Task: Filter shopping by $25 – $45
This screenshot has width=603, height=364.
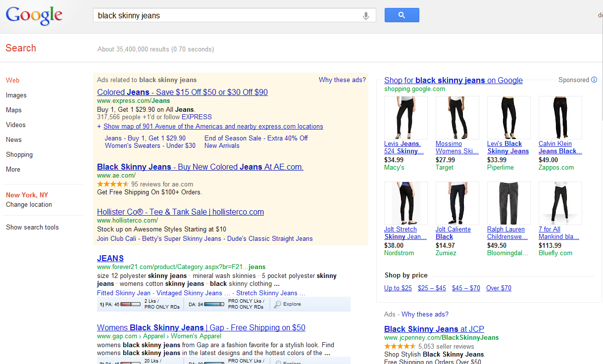Action: [x=432, y=288]
